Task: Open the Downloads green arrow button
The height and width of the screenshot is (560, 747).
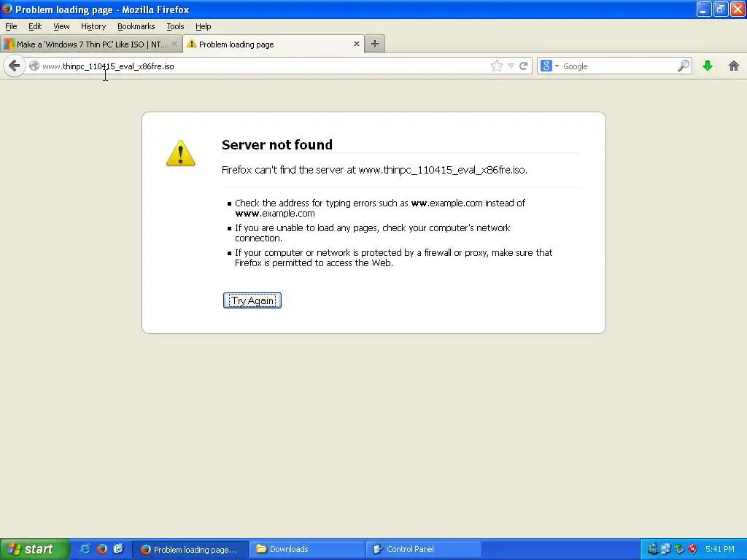Action: (x=708, y=66)
